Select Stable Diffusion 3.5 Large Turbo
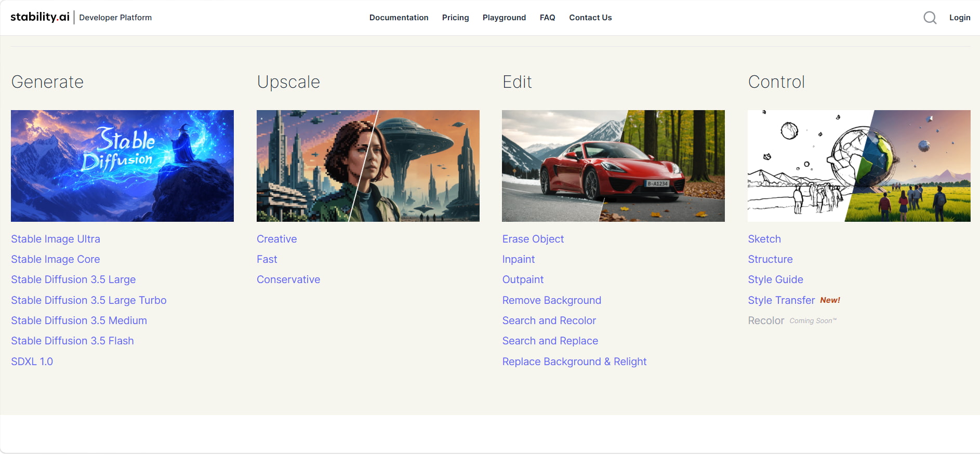Image resolution: width=980 pixels, height=455 pixels. pyautogui.click(x=89, y=300)
